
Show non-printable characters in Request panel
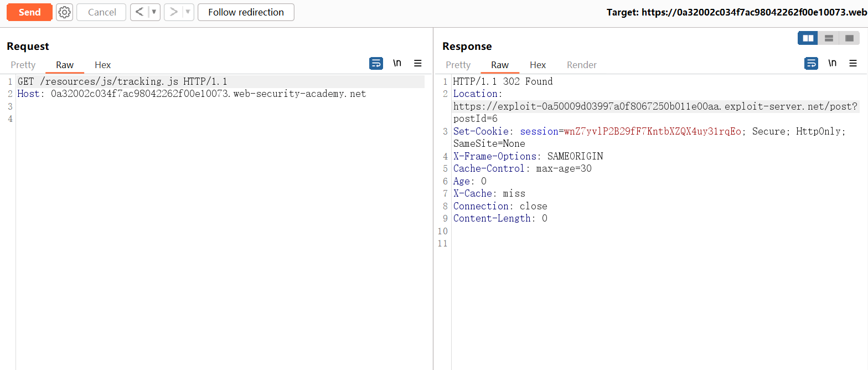(397, 63)
